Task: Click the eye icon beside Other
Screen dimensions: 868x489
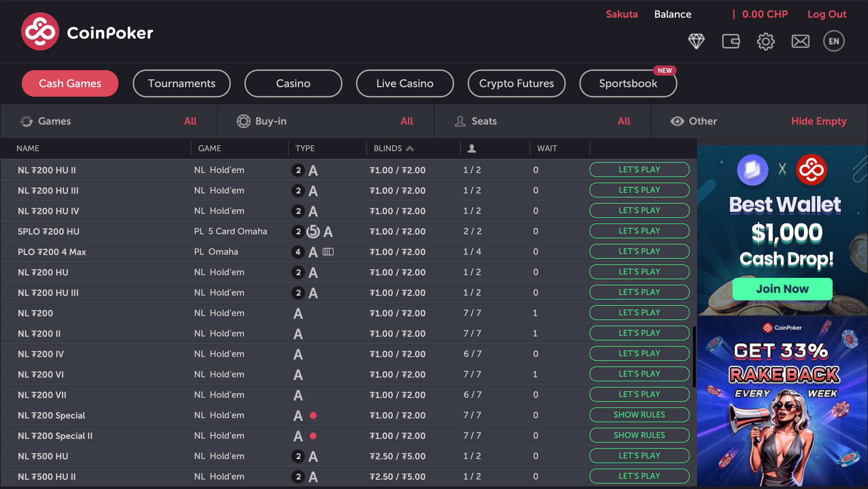Action: [x=677, y=121]
